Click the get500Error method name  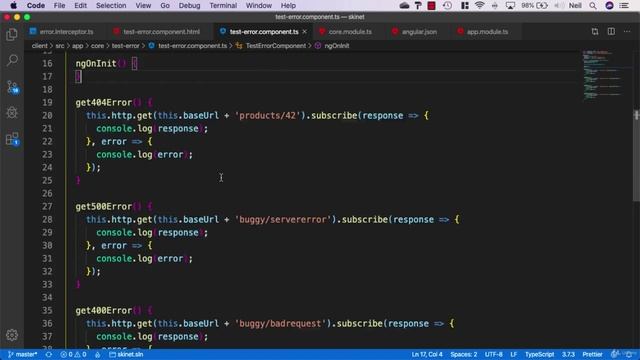104,207
